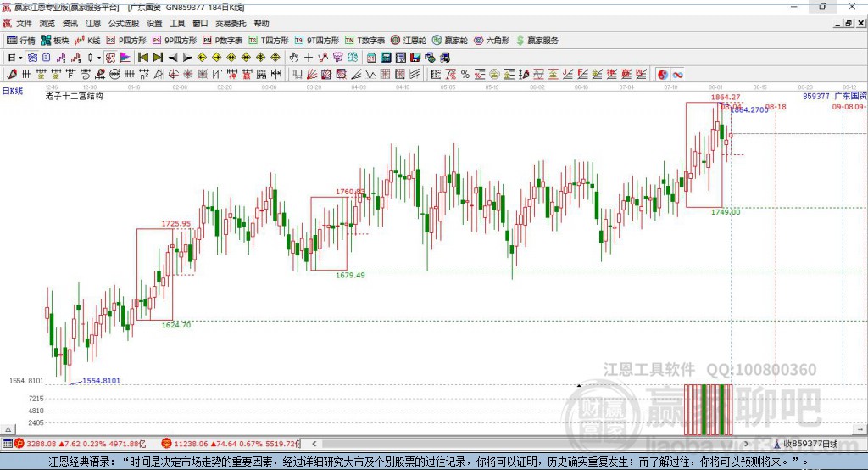Image resolution: width=868 pixels, height=470 pixels.
Task: Jump to the first bar icon
Action: 142,58
